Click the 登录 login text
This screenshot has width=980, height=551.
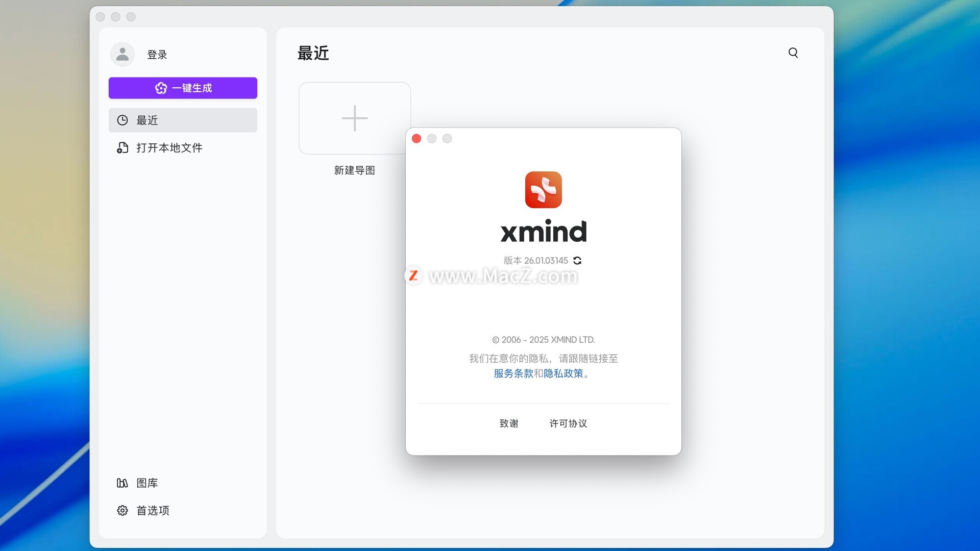[157, 55]
